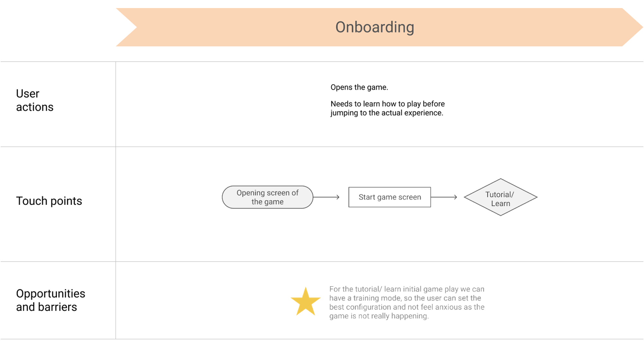Select the rounded Opening screen of the game shape

pyautogui.click(x=267, y=197)
